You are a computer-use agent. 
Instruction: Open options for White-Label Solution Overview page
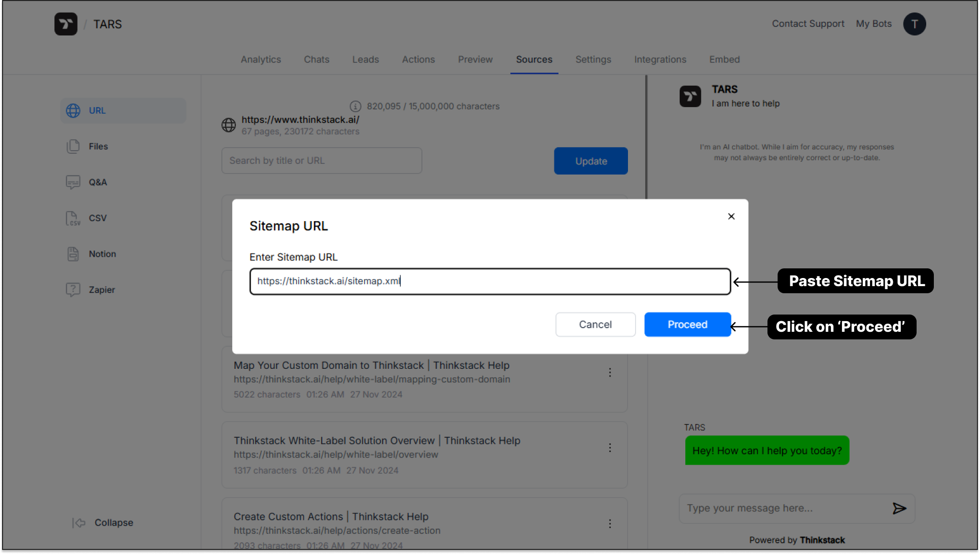click(610, 447)
